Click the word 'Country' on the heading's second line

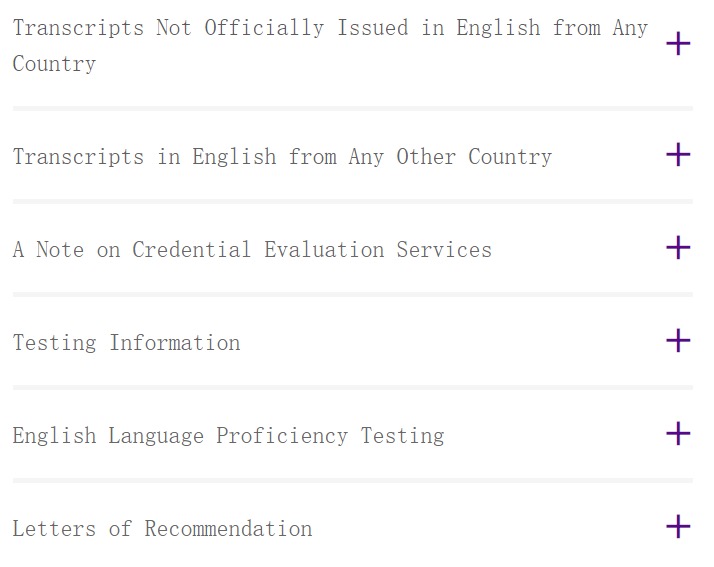click(54, 64)
